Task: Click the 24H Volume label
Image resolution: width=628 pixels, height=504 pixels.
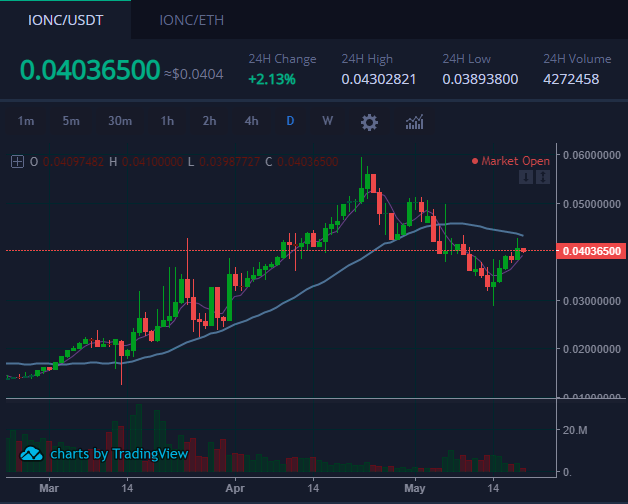Action: [577, 59]
